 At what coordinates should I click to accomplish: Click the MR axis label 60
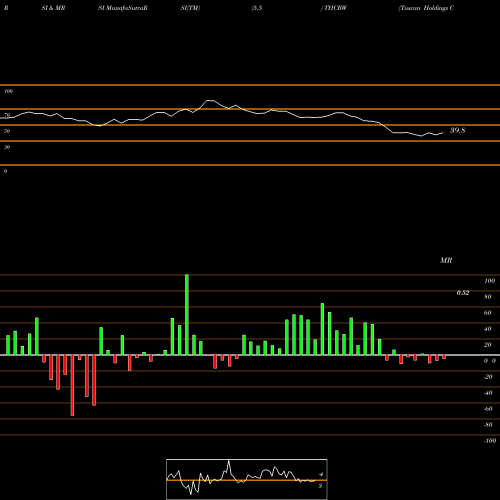[x=488, y=313]
